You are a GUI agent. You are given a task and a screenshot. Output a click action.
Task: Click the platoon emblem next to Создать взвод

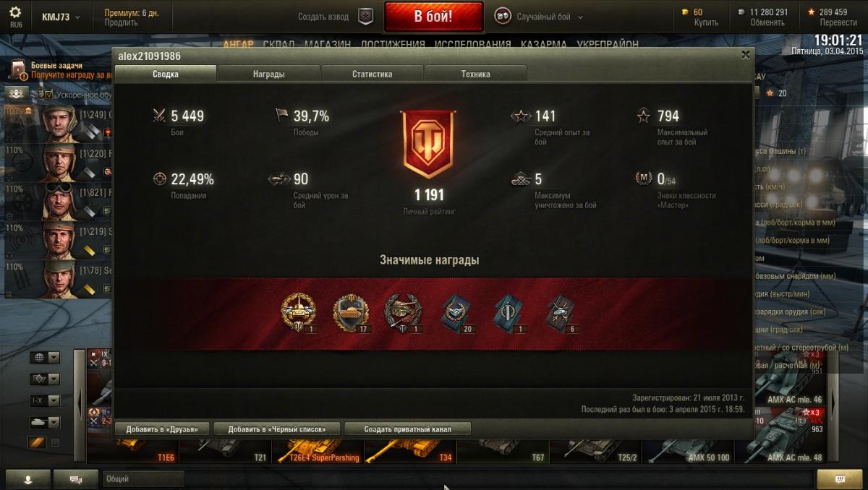click(x=366, y=17)
